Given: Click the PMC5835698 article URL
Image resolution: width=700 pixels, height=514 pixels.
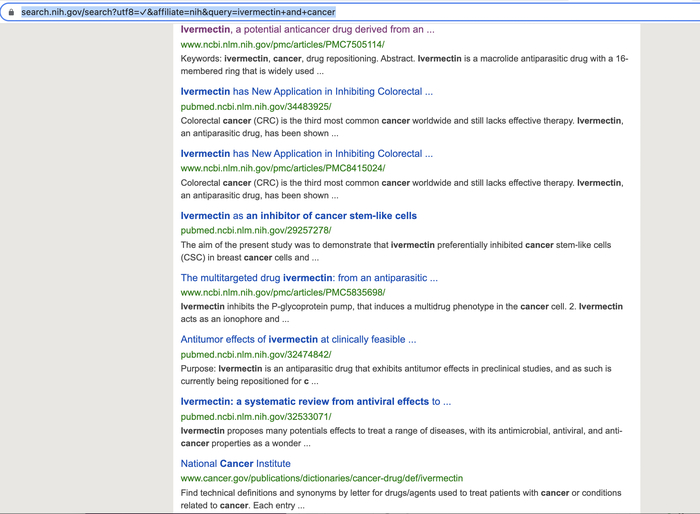Looking at the screenshot, I should point(282,293).
